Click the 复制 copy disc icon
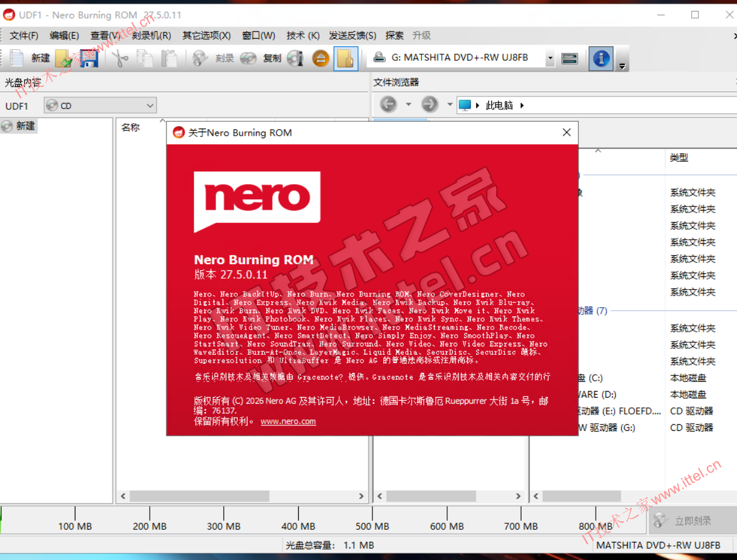The width and height of the screenshot is (737, 560). pos(248,58)
